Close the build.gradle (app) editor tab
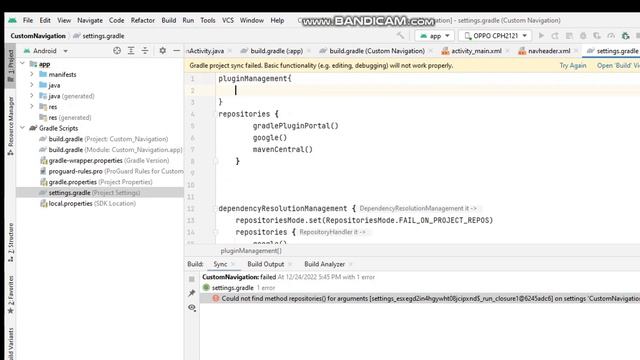This screenshot has width=640, height=360. click(309, 51)
